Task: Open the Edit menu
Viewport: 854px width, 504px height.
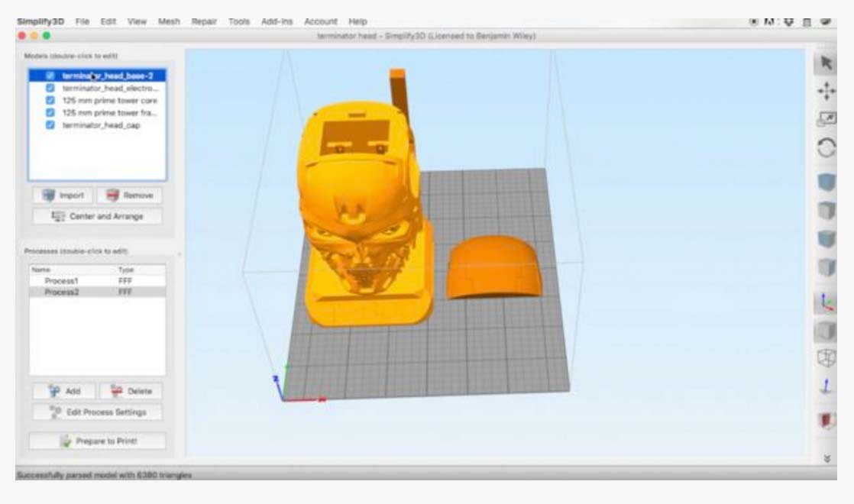Action: pos(108,22)
